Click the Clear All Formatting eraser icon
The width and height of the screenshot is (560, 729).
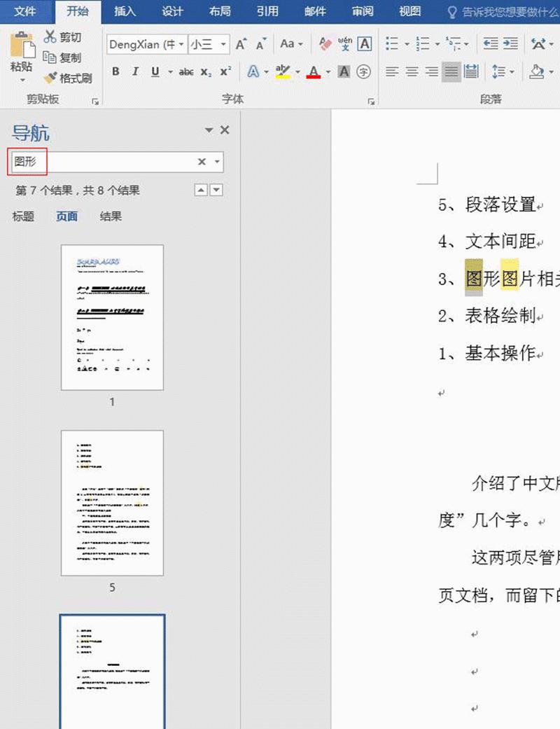click(326, 43)
